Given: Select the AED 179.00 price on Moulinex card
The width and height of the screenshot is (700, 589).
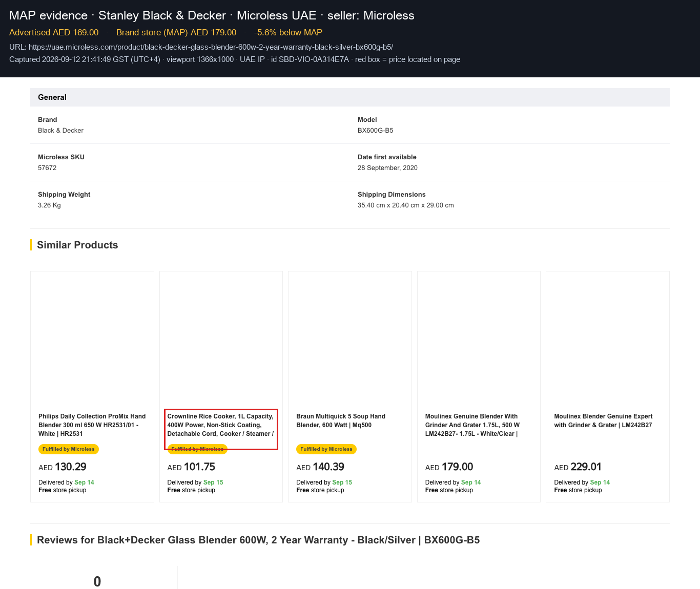Looking at the screenshot, I should [x=449, y=467].
